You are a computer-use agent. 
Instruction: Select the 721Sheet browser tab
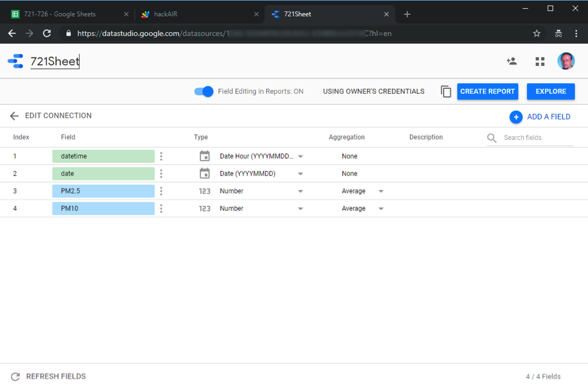click(x=329, y=14)
